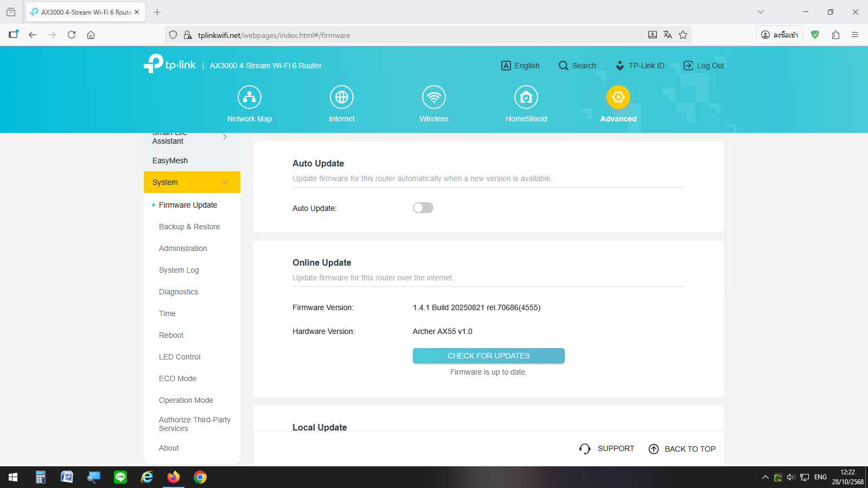Open Backup & Restore menu item
The image size is (868, 488).
point(189,227)
